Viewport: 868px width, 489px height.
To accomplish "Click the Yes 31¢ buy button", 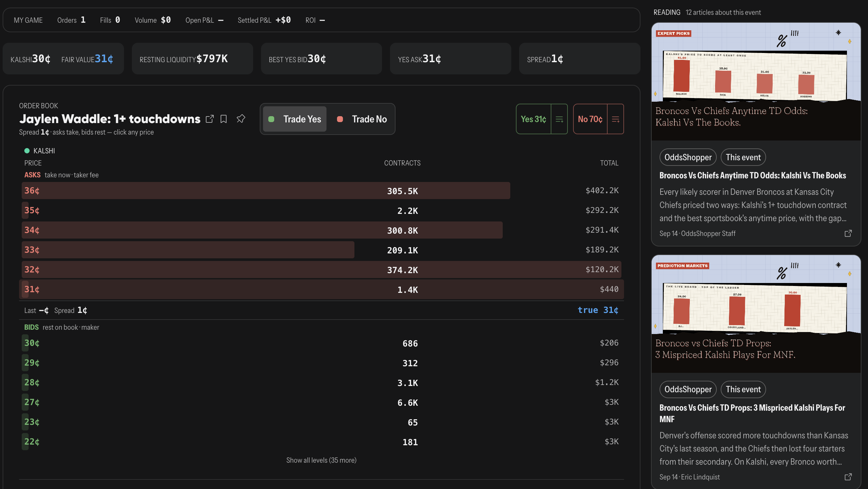I will [x=533, y=119].
